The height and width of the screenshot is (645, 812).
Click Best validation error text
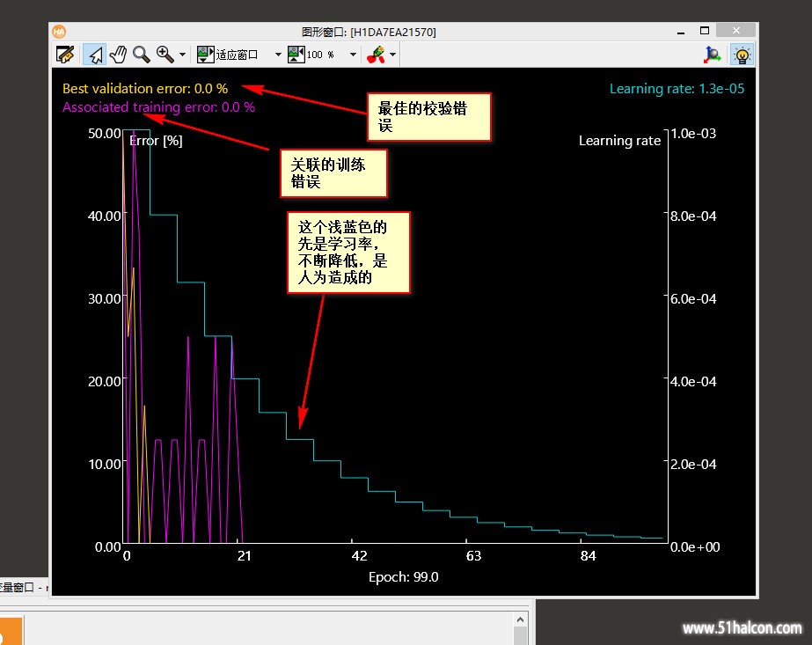pos(145,89)
